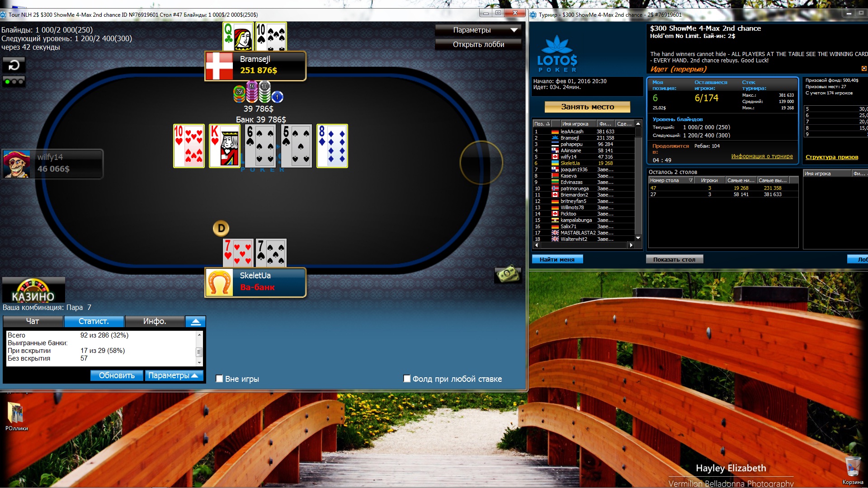Open the Параметры dropdown at top

click(478, 30)
